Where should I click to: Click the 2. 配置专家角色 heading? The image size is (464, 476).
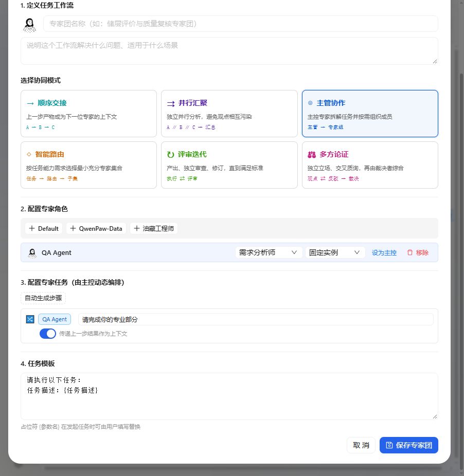[44, 209]
